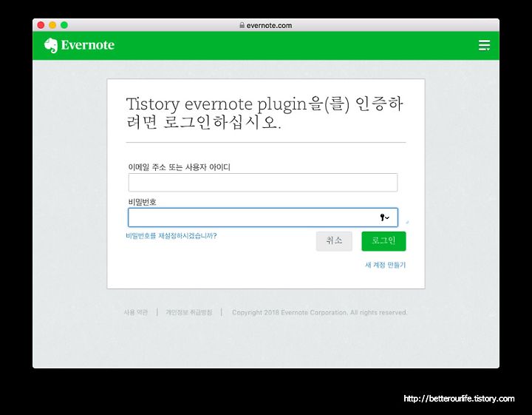Maximize the window with green button
The height and width of the screenshot is (415, 532).
(64, 25)
